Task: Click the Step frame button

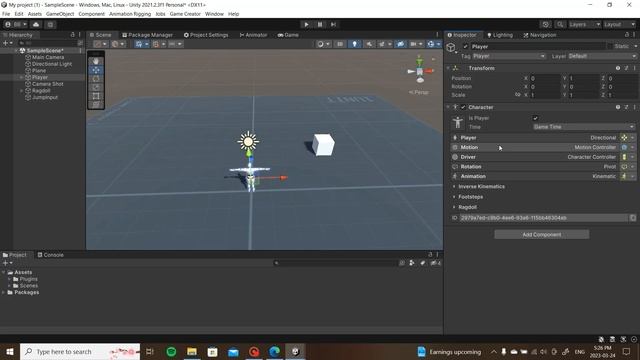Action: coord(333,24)
